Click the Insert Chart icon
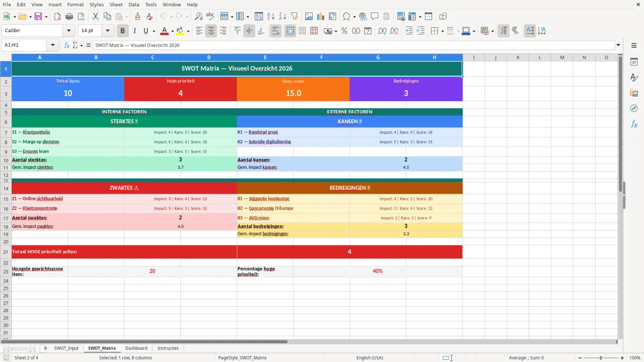 pos(321,17)
